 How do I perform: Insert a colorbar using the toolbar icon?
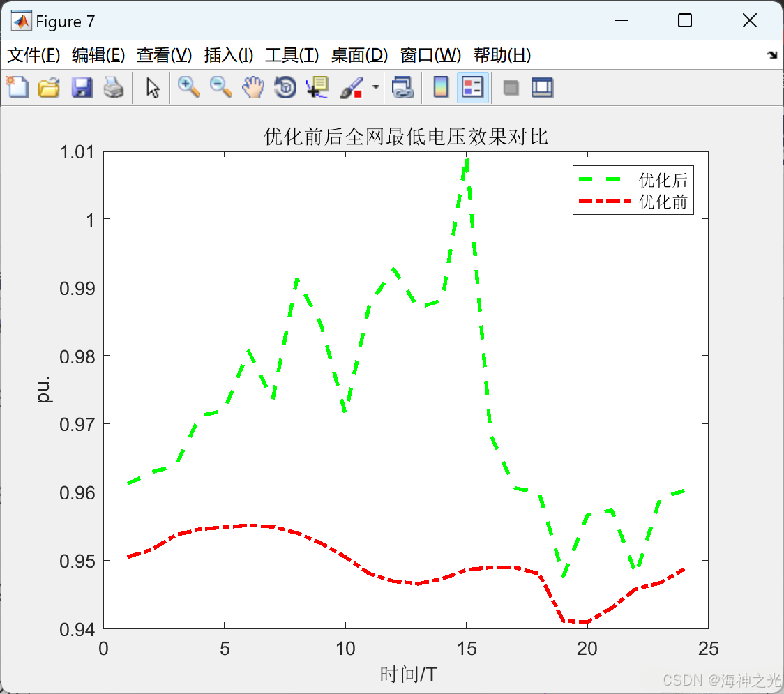pyautogui.click(x=441, y=87)
